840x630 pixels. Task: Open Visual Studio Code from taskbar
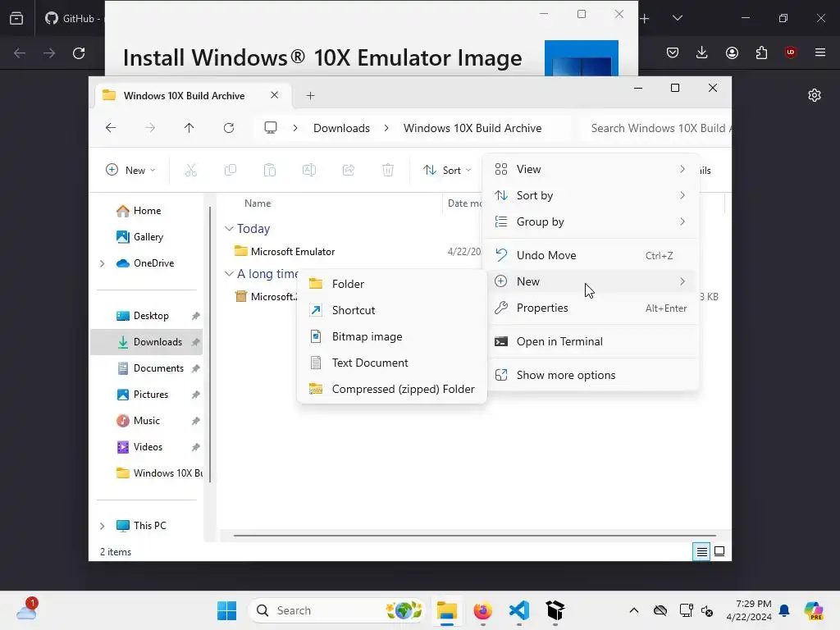pos(519,610)
